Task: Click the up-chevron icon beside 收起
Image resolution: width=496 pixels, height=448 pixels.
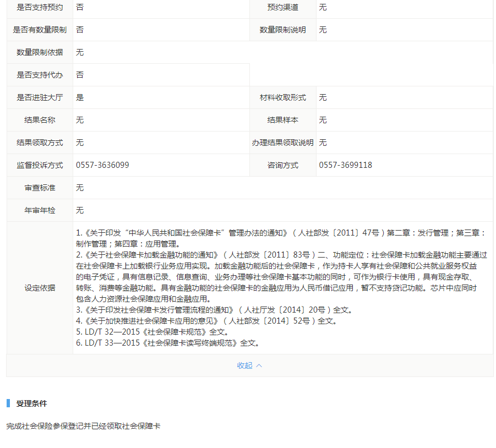Action: click(259, 365)
